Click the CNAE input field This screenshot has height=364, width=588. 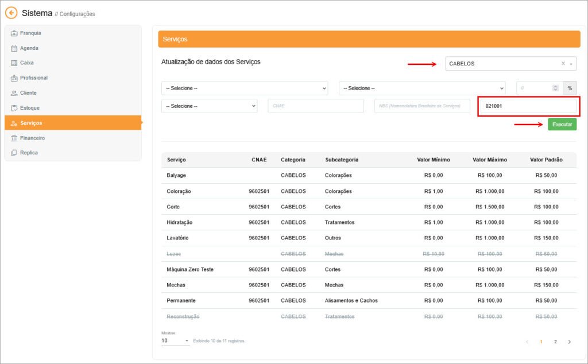pos(315,106)
